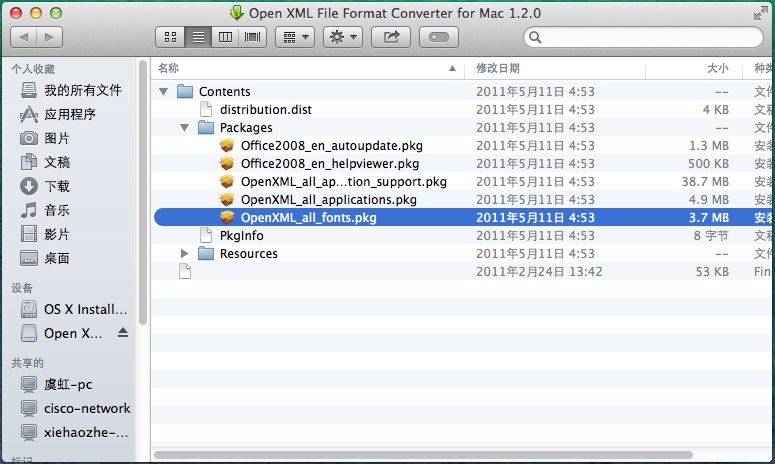Select the distribution.dist file icon

pyautogui.click(x=206, y=109)
